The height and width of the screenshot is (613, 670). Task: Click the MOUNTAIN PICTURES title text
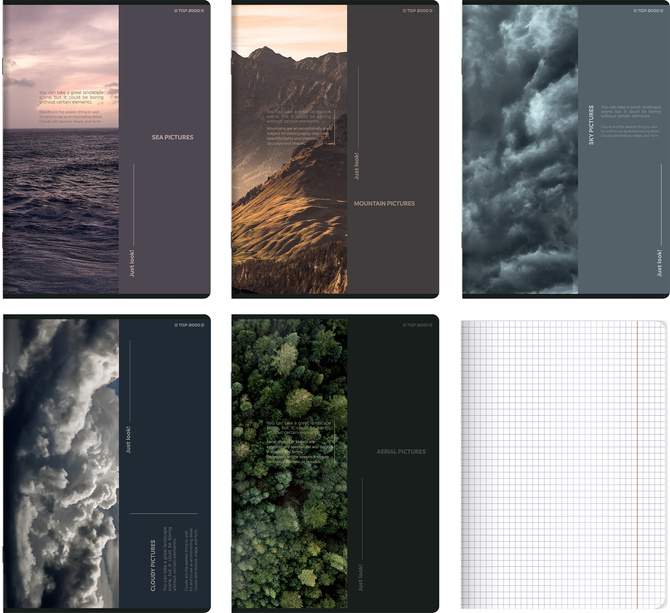(x=384, y=203)
